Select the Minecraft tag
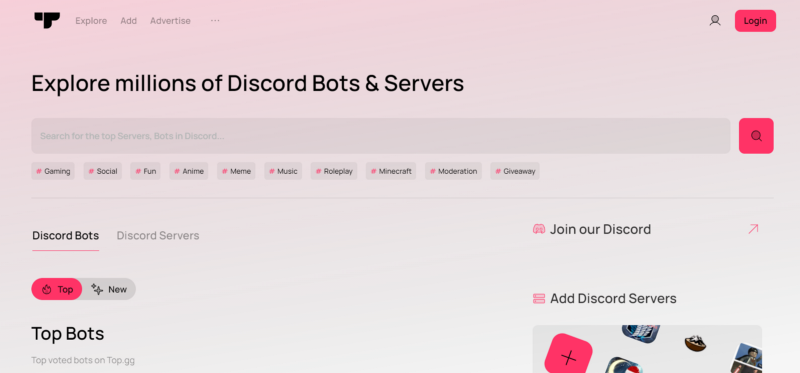 tap(391, 171)
